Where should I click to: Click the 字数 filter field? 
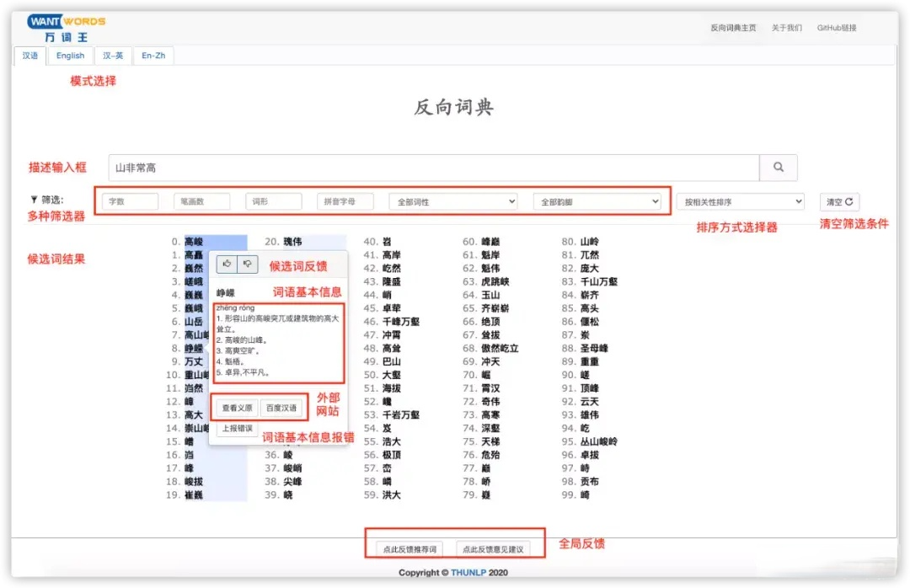point(130,201)
